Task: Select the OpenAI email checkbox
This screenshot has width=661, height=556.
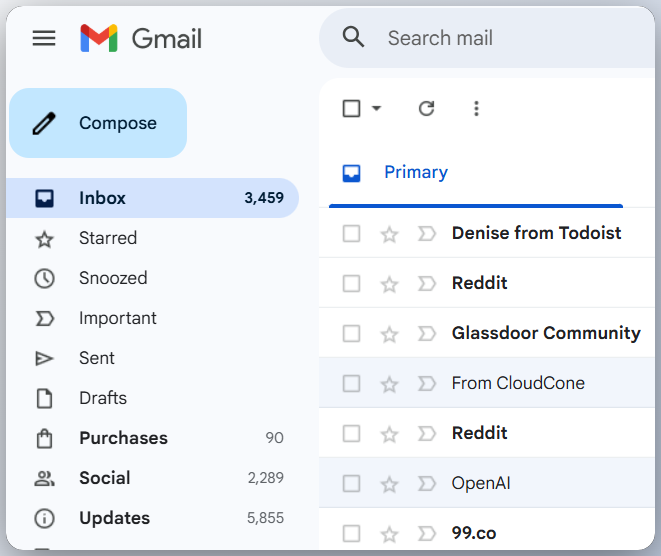Action: coord(351,484)
